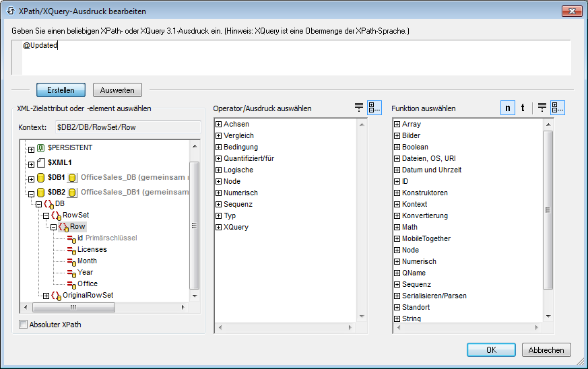Collapse the RowSet tree node

coord(46,215)
